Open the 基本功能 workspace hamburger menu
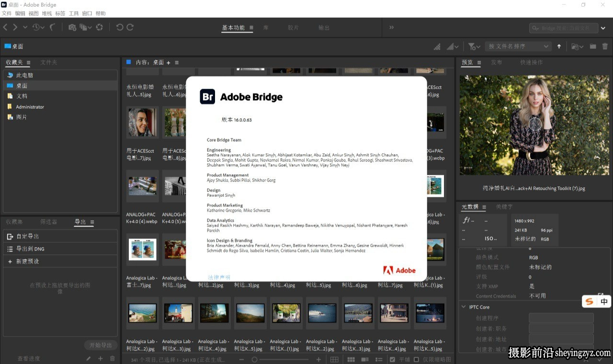The height and width of the screenshot is (364, 613). pyautogui.click(x=251, y=28)
